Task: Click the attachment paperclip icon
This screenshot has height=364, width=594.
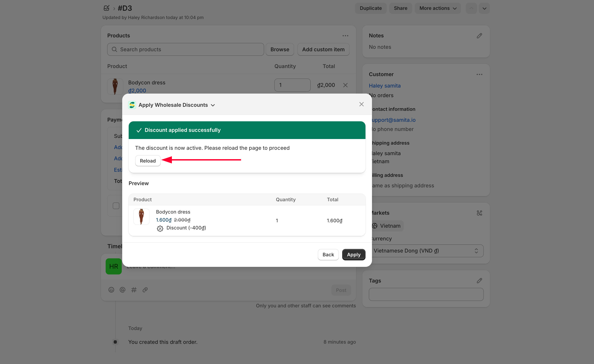Action: click(x=145, y=290)
